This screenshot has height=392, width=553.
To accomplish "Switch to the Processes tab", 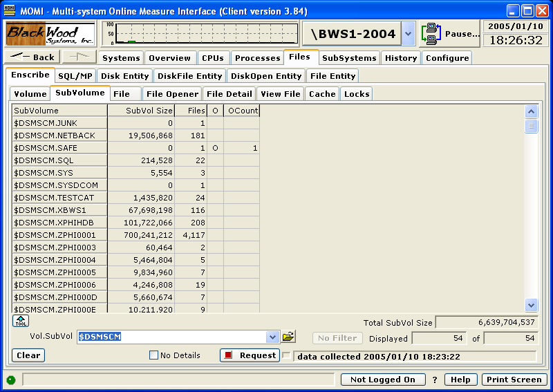I will 257,58.
